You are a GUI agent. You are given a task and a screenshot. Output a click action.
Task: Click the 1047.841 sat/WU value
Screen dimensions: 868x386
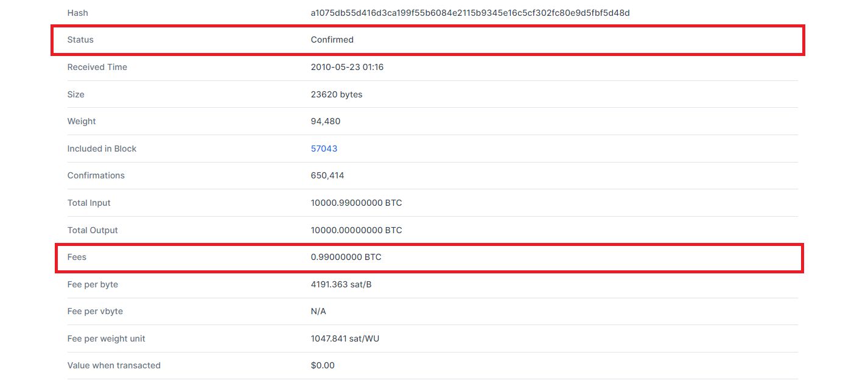click(345, 339)
